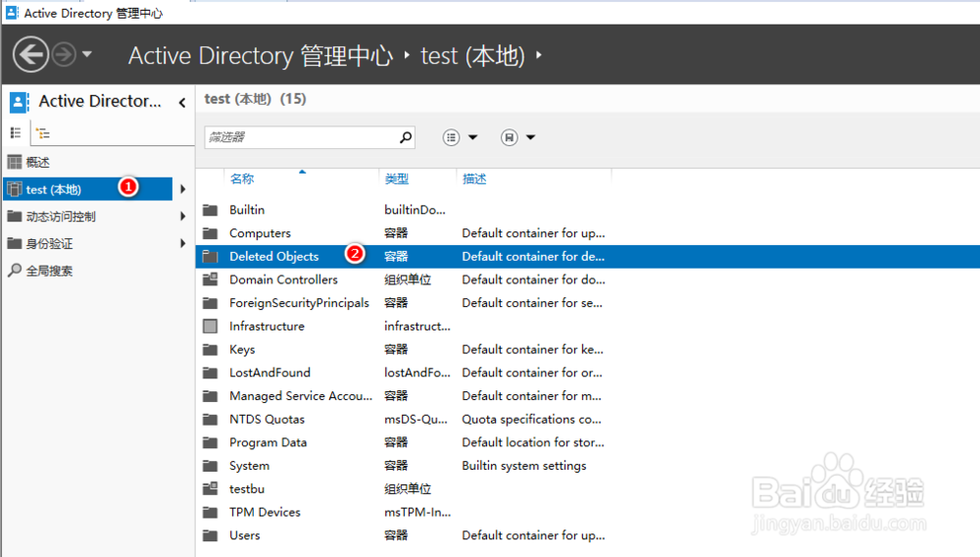This screenshot has width=980, height=557.
Task: Select the LostAndFound row name
Action: coord(269,373)
